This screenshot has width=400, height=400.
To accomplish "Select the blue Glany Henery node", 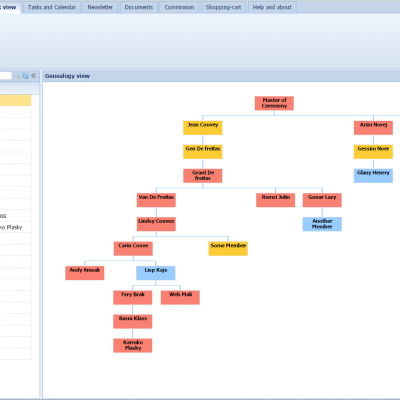I will pyautogui.click(x=373, y=176).
